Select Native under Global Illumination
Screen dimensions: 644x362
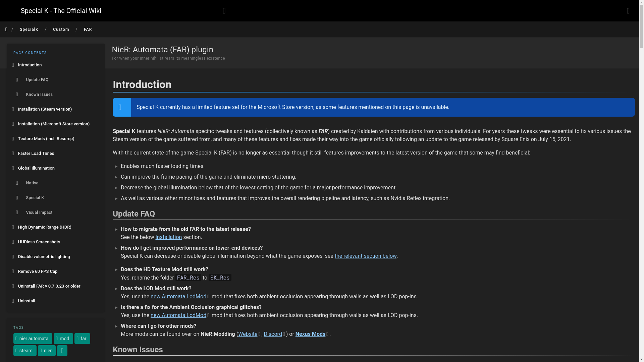(56, 183)
